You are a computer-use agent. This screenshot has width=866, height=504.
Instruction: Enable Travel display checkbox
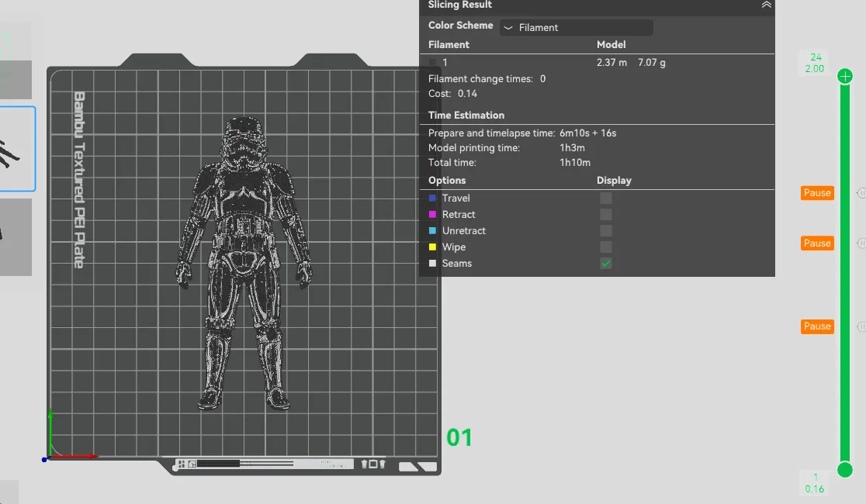pos(606,198)
